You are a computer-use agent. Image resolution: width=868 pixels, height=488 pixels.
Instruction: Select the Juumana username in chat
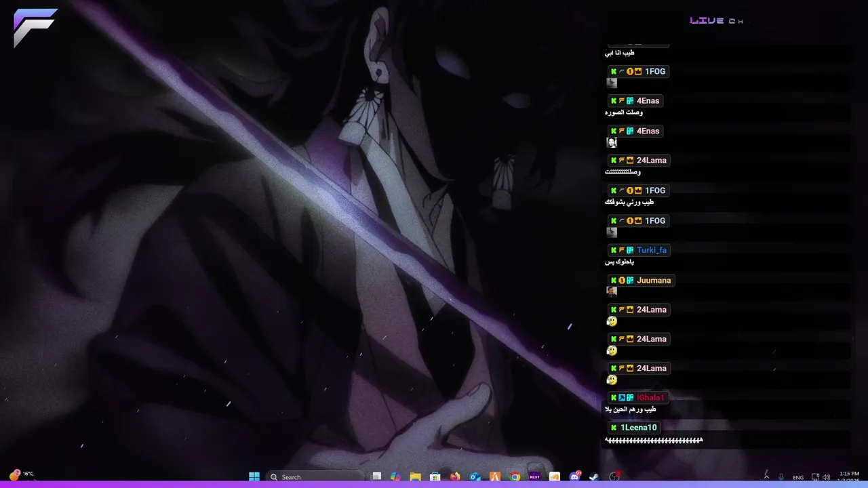(654, 280)
